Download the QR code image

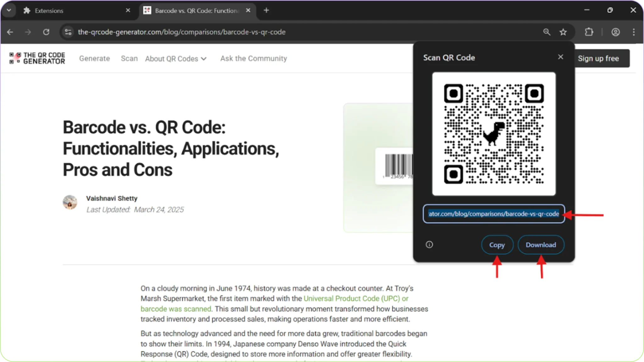tap(541, 245)
